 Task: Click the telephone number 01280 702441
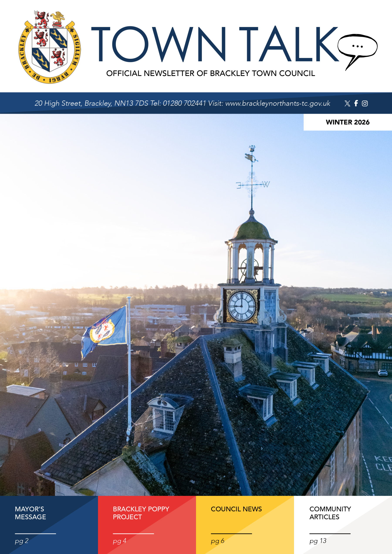click(184, 104)
